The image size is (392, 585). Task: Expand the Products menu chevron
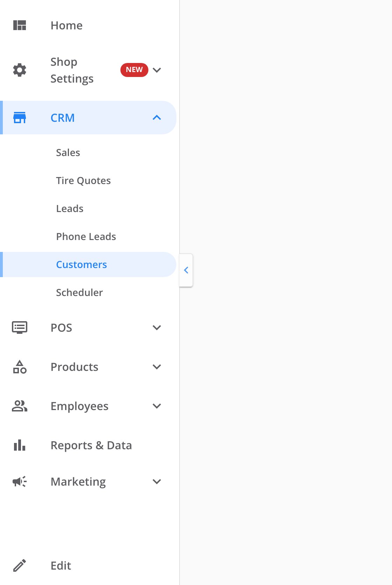(x=157, y=367)
